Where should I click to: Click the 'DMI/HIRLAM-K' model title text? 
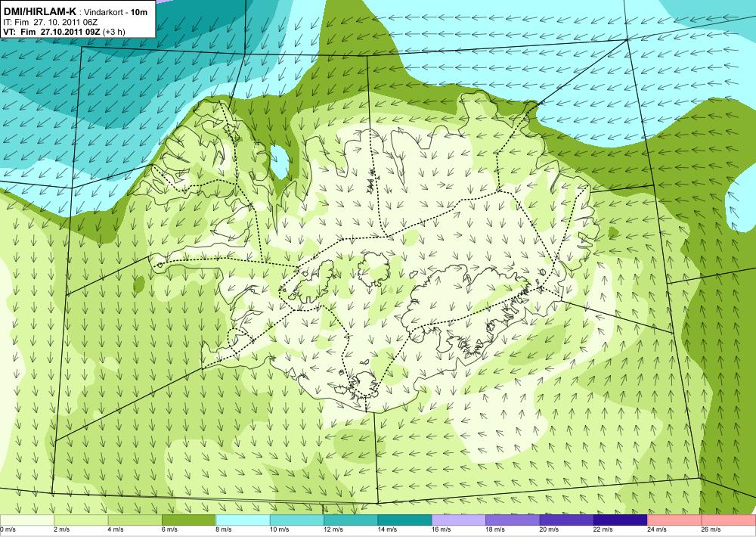(39, 11)
